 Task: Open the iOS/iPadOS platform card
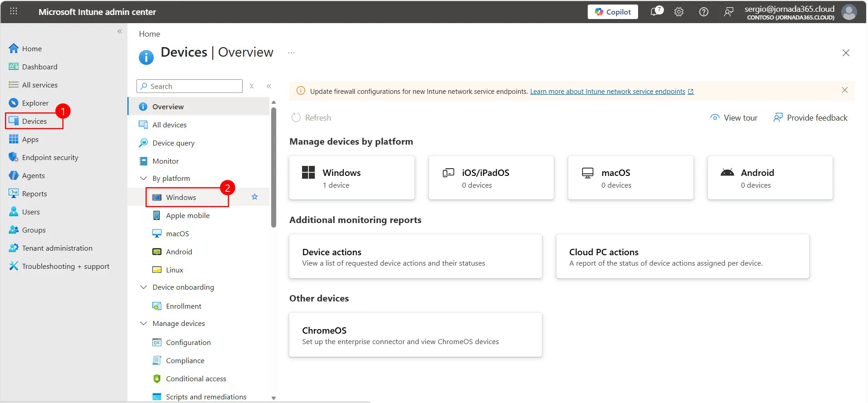(491, 178)
